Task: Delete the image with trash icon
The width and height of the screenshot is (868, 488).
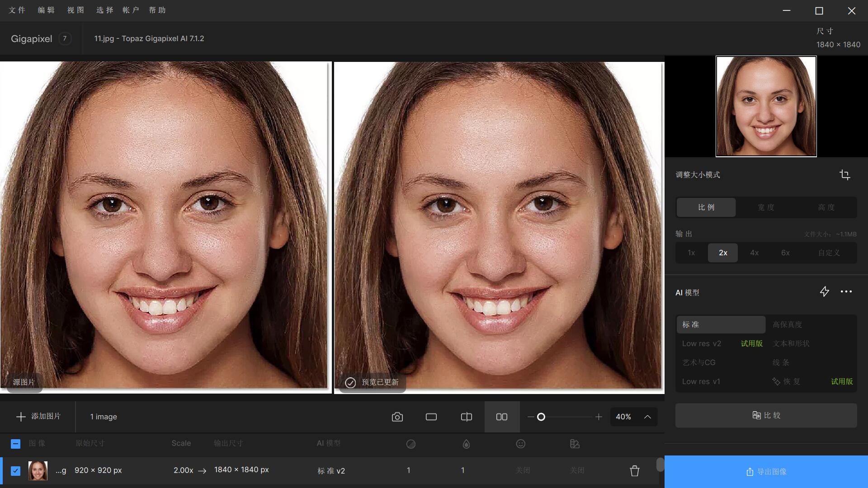Action: 635,471
